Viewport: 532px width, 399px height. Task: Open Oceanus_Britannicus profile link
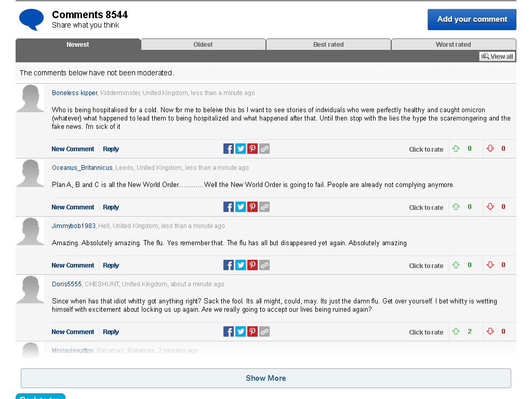pyautogui.click(x=82, y=168)
